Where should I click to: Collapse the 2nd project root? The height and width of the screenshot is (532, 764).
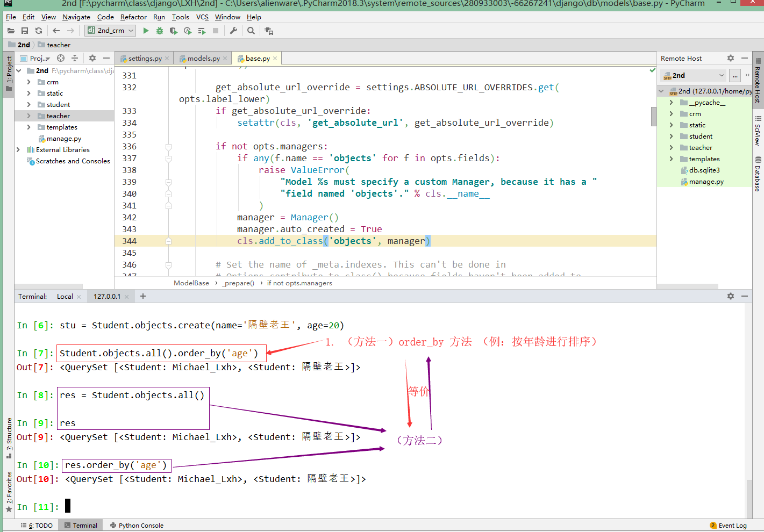(x=19, y=70)
